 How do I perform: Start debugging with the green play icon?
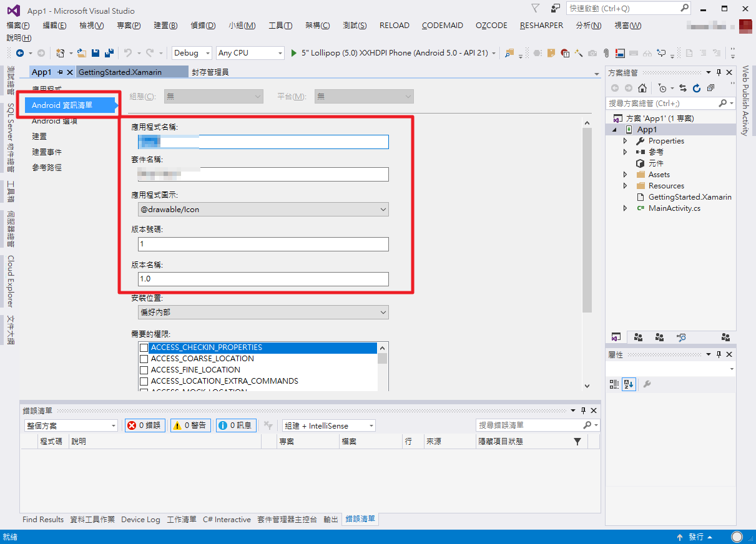[294, 53]
